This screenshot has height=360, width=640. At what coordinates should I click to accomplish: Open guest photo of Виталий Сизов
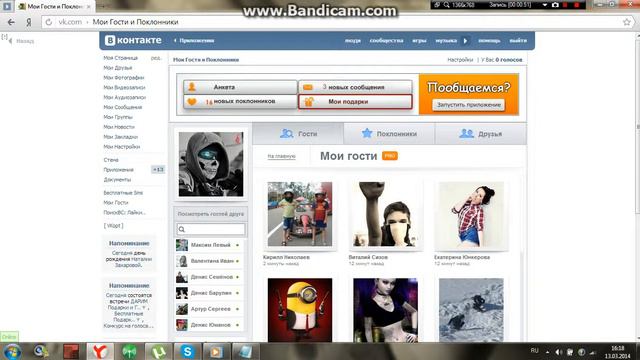(385, 214)
